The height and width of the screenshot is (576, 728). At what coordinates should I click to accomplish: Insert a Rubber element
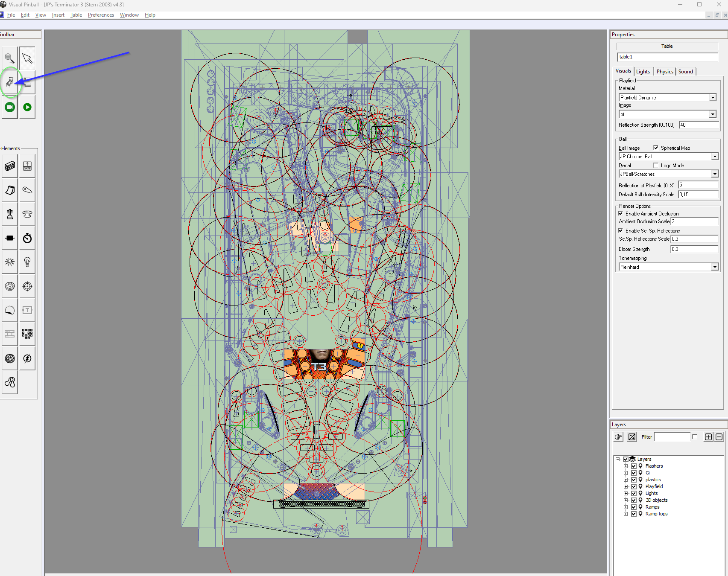10,382
